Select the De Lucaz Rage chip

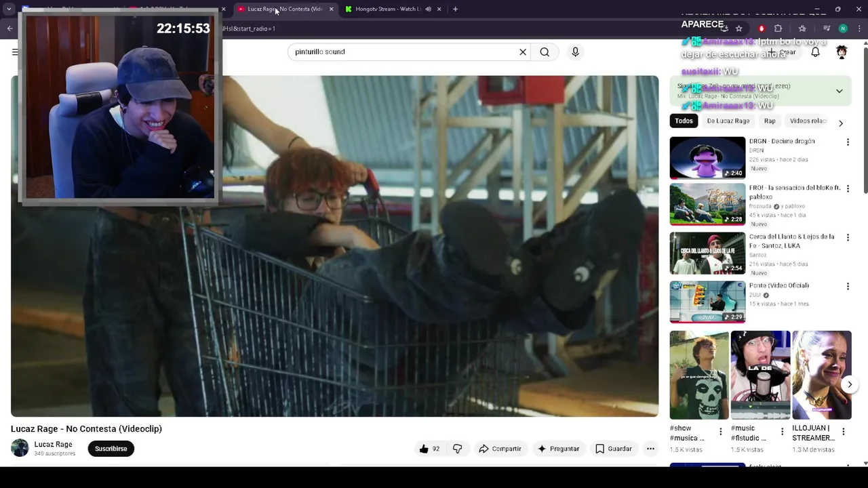[728, 121]
